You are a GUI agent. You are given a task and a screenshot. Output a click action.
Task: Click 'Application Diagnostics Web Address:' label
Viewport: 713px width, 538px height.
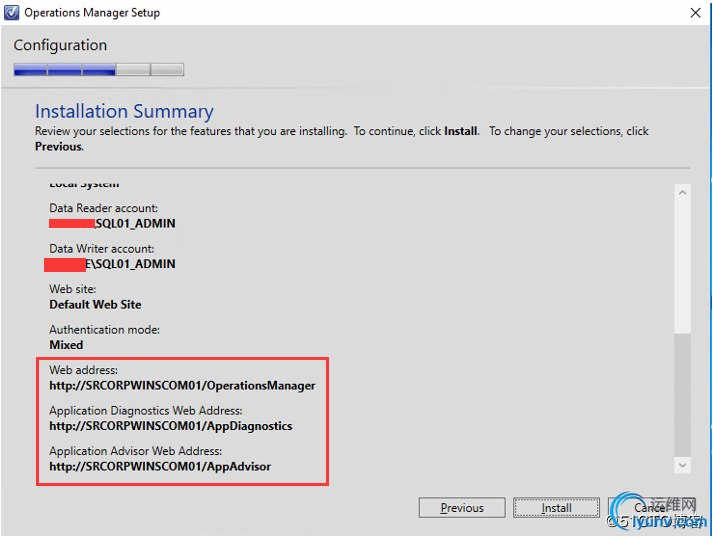[x=146, y=411]
